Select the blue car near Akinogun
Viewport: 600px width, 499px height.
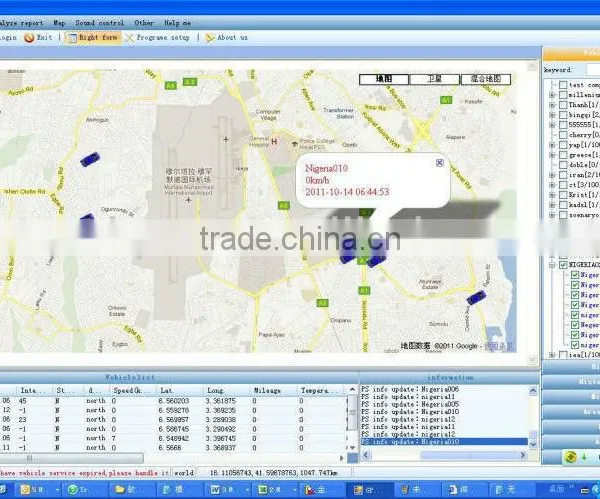pos(90,159)
